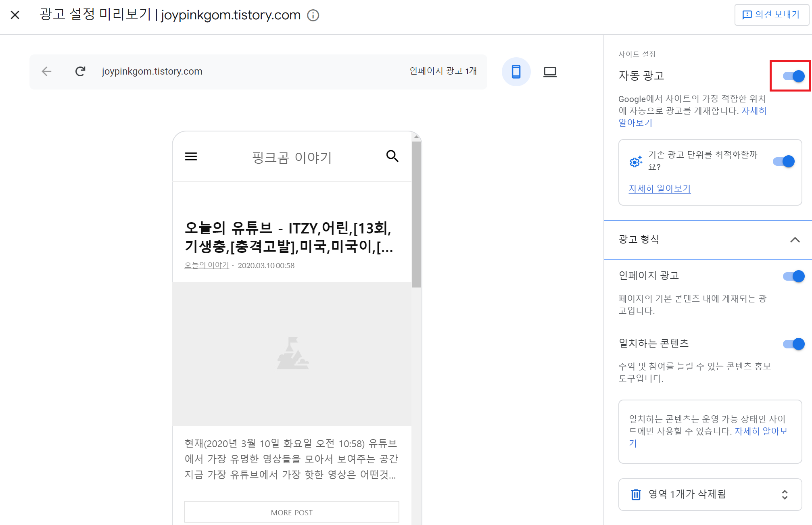Collapse the 광고 형식 section

pos(794,240)
